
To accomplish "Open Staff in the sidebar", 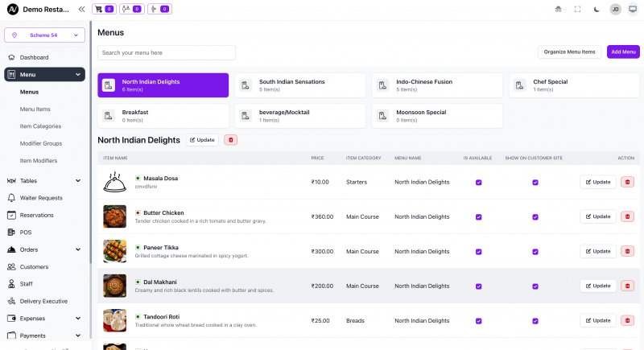I will coord(44,284).
